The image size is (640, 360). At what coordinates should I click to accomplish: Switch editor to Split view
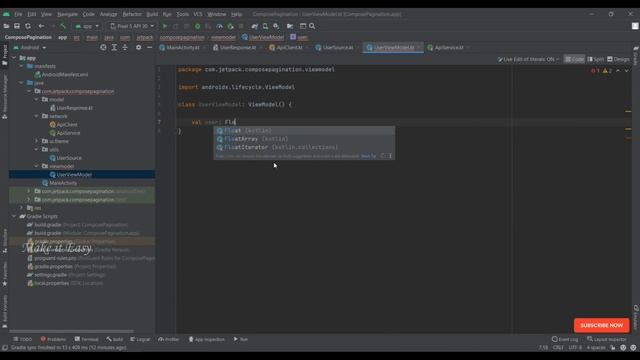596,59
